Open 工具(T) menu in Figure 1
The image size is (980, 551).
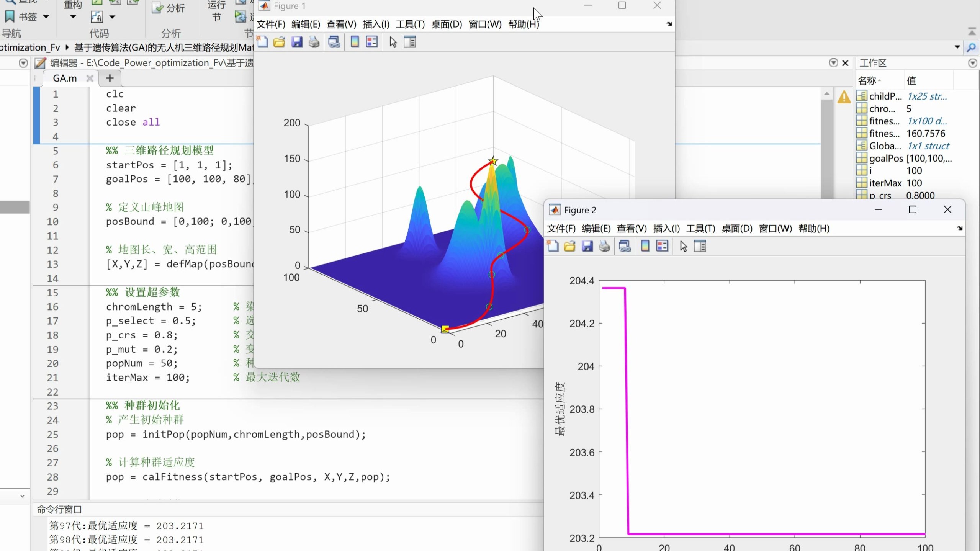tap(410, 25)
